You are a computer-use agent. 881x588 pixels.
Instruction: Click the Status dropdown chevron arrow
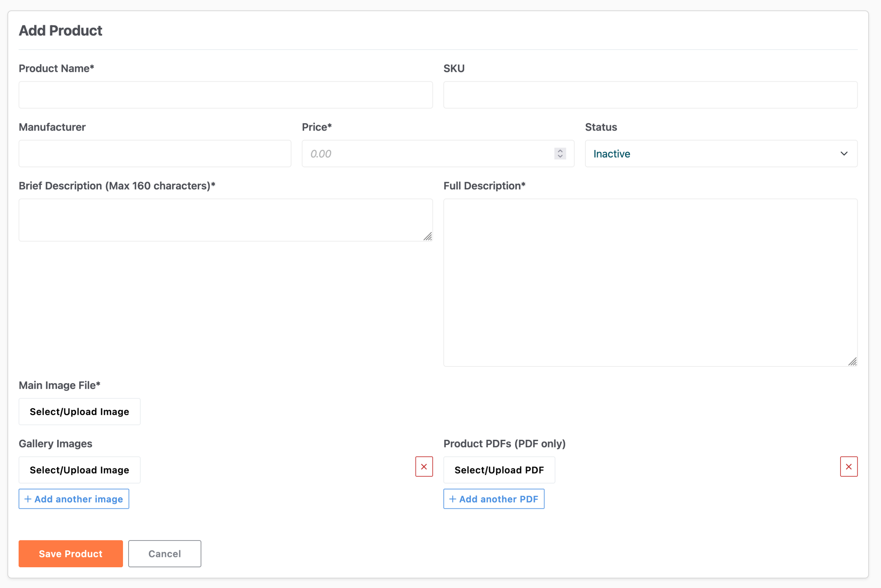(x=844, y=154)
